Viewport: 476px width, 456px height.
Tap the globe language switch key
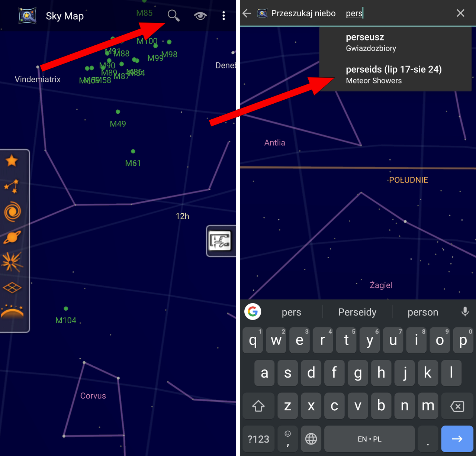point(311,439)
